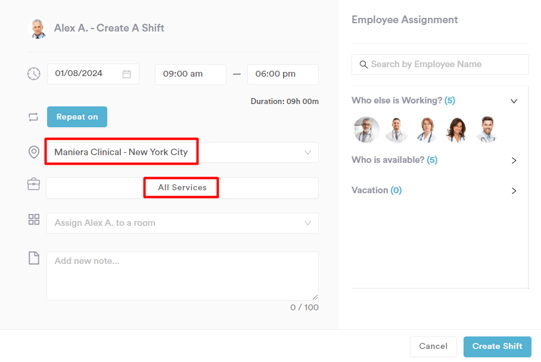The width and height of the screenshot is (541, 362).
Task: Open the All Services selector
Action: point(183,188)
